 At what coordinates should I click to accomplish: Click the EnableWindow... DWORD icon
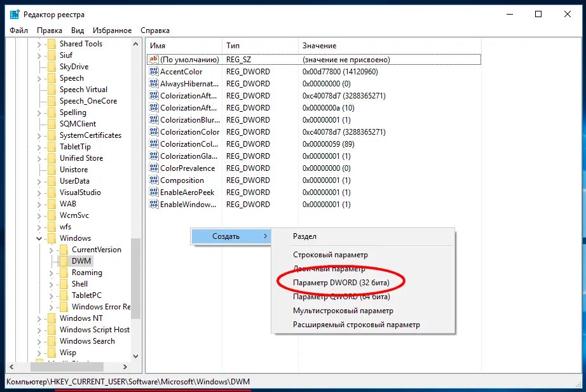pyautogui.click(x=154, y=204)
